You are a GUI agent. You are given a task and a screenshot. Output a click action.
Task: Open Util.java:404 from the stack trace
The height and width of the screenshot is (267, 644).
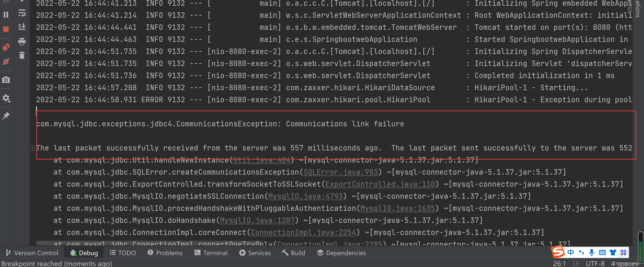tap(262, 160)
